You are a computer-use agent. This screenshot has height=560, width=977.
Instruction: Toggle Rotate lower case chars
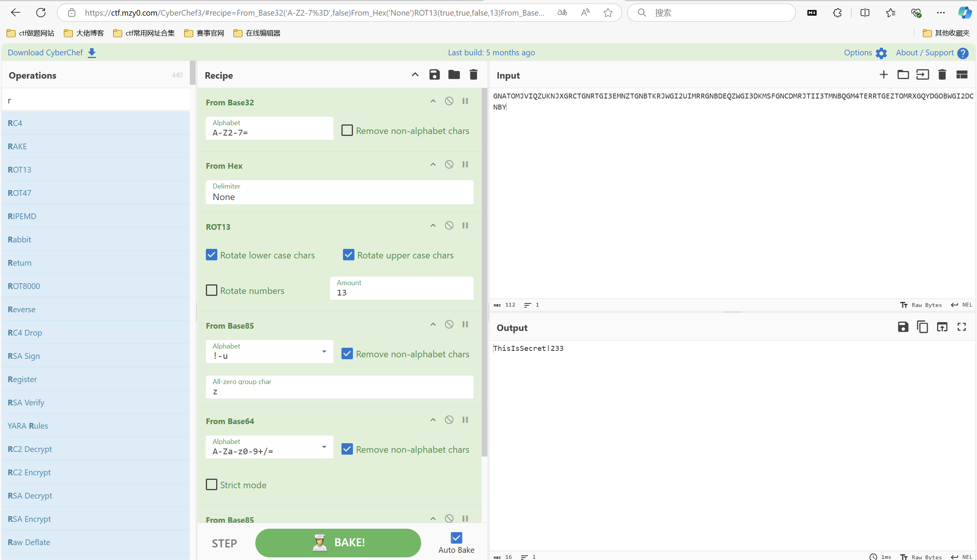coord(212,255)
